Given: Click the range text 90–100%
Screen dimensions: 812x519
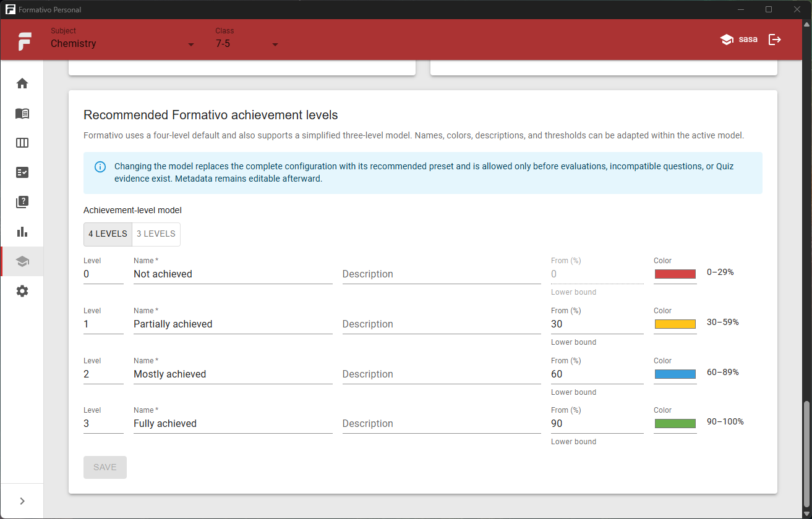Looking at the screenshot, I should pos(725,421).
